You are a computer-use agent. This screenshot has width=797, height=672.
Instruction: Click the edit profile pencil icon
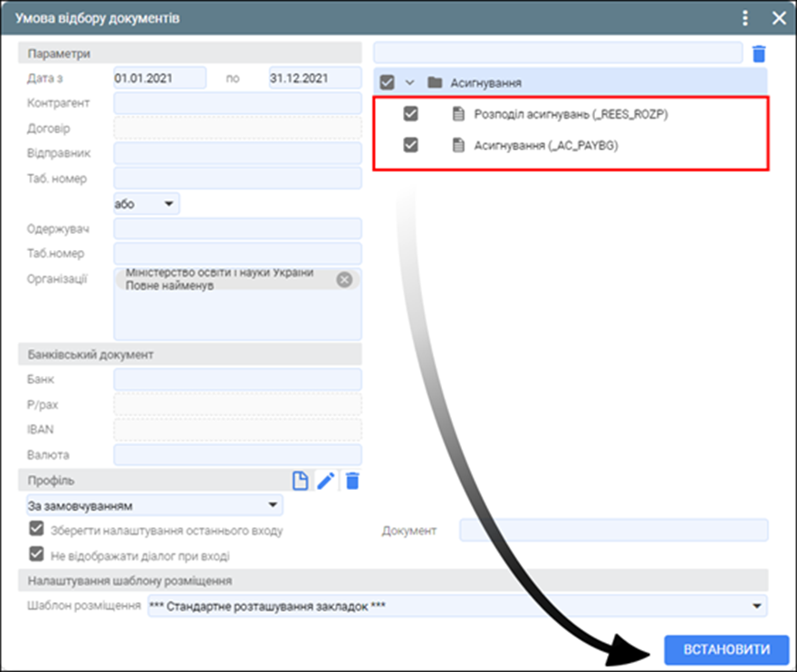[x=326, y=481]
